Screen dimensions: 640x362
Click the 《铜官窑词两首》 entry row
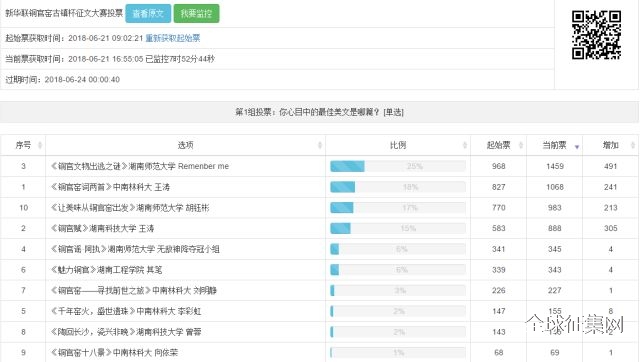tap(319, 187)
